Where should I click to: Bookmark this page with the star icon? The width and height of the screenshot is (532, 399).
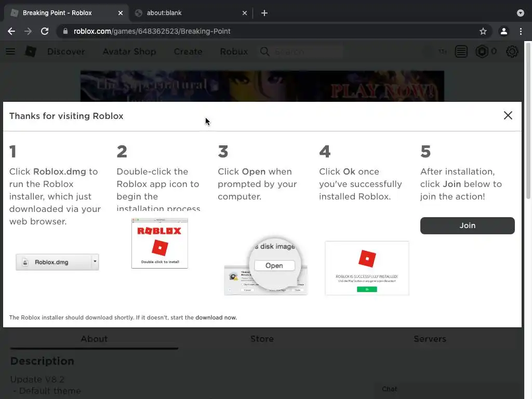click(x=483, y=31)
